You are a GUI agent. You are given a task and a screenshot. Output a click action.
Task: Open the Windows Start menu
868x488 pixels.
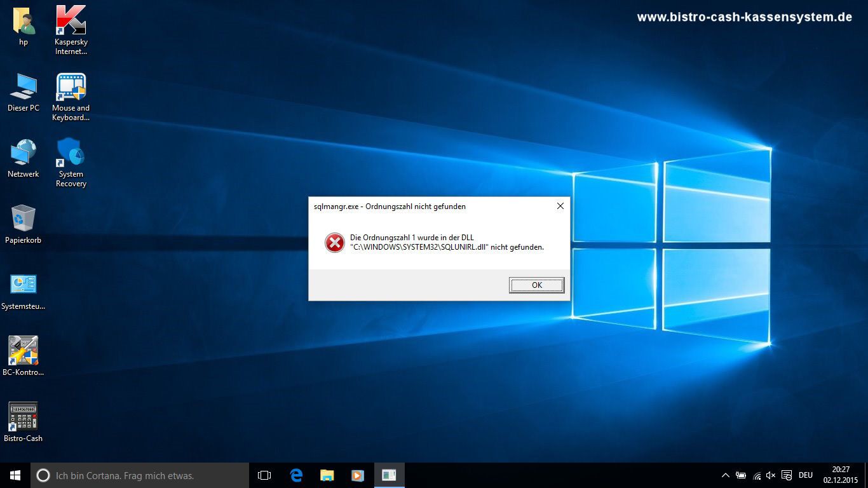pyautogui.click(x=15, y=475)
